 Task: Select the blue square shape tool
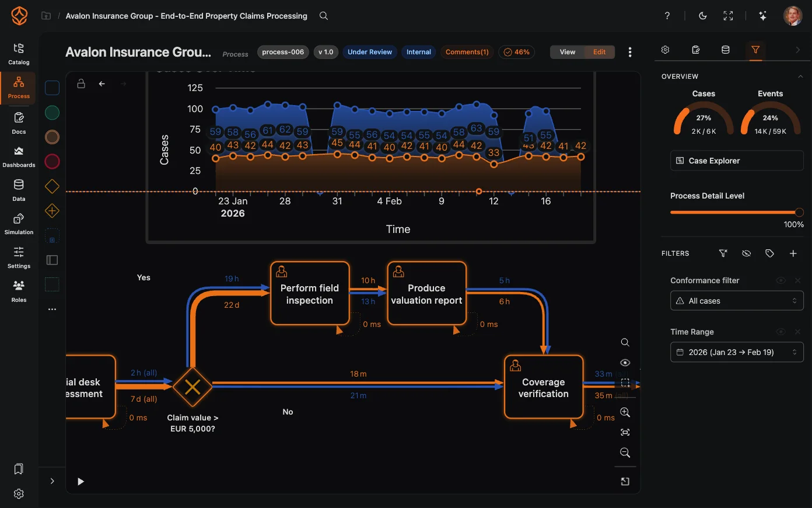click(52, 88)
